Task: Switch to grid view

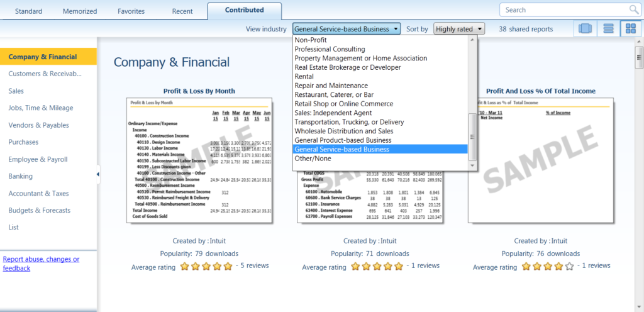Action: [629, 29]
